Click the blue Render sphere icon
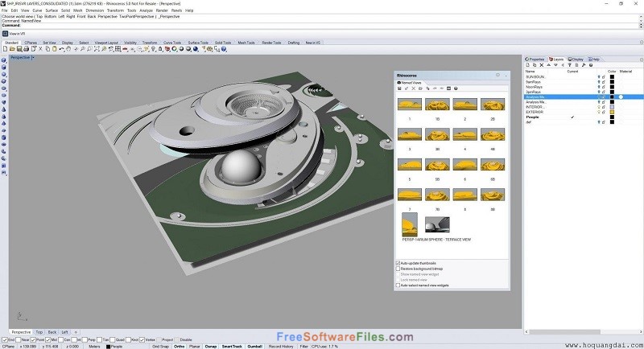Image resolution: width=644 pixels, height=349 pixels. click(196, 49)
